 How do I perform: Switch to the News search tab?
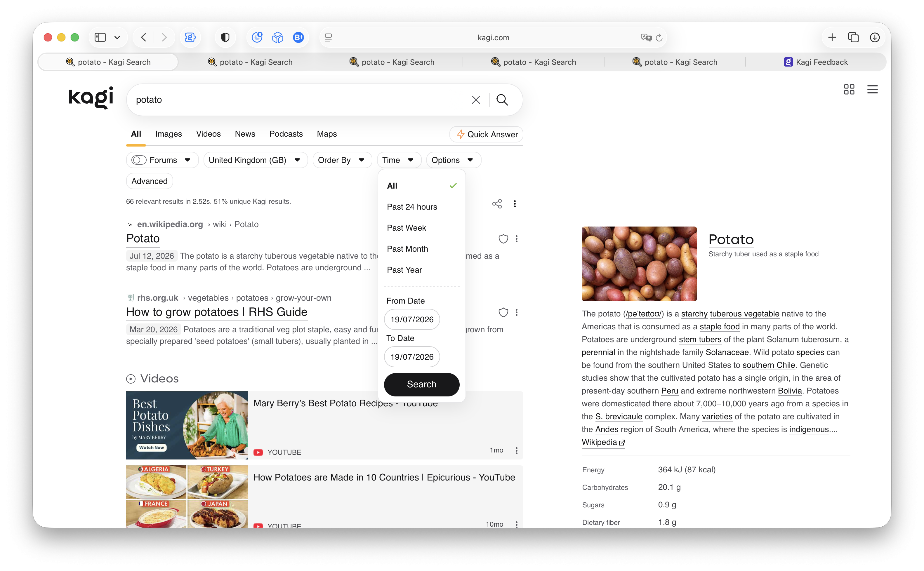[x=245, y=134]
